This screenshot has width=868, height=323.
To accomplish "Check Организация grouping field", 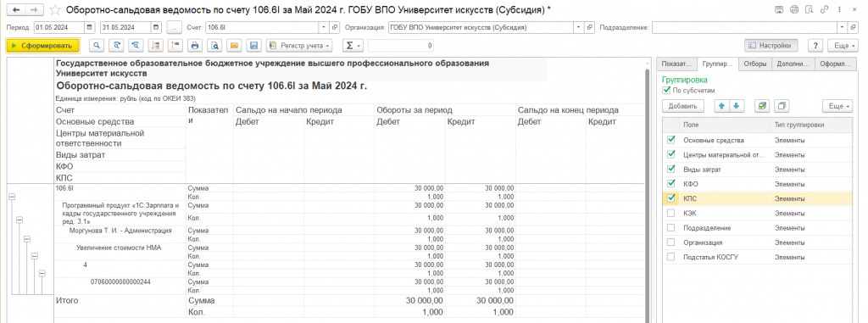I will (x=671, y=242).
